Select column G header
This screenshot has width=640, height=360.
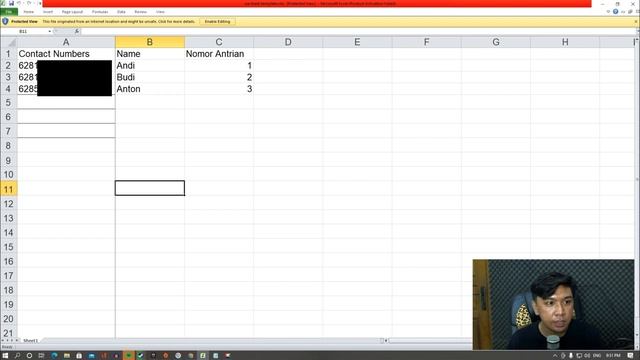click(x=496, y=42)
